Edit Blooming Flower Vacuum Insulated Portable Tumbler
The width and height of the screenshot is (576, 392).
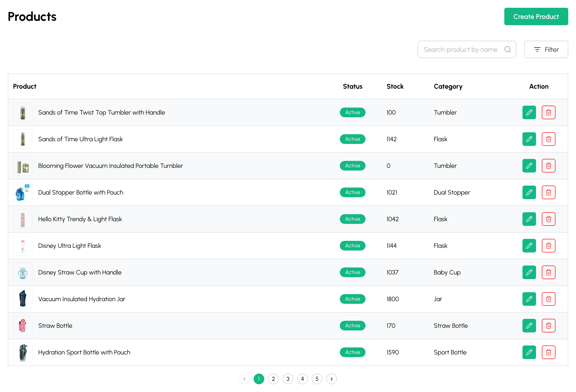pos(529,166)
